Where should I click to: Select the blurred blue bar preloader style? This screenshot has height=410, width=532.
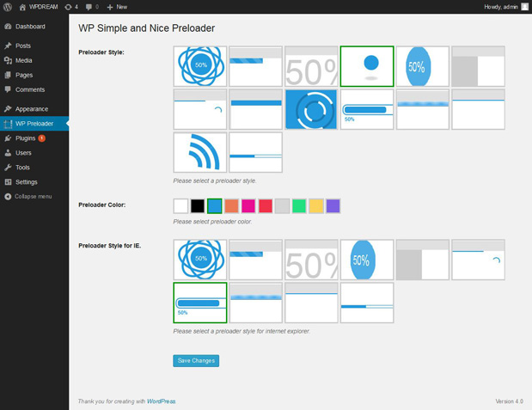(423, 109)
